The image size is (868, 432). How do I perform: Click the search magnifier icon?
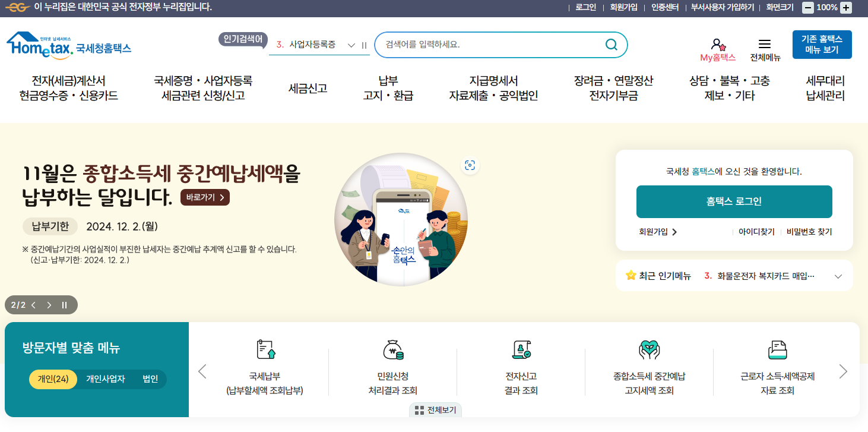tap(611, 45)
